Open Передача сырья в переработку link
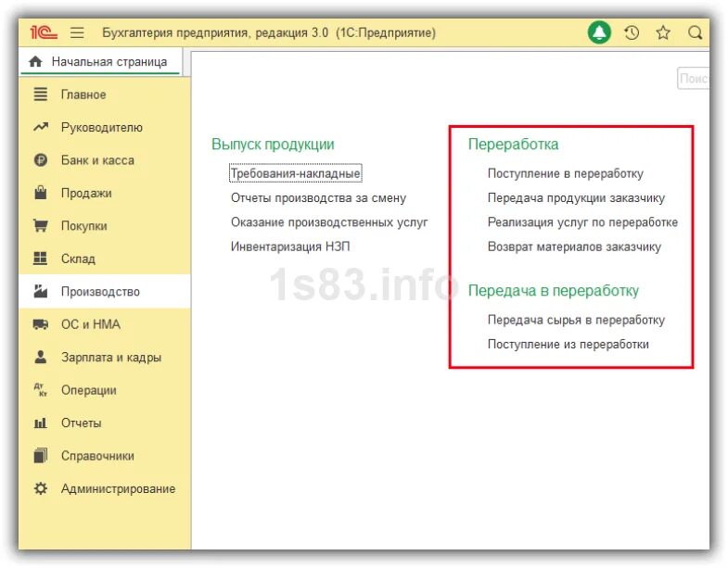The image size is (728, 568). pyautogui.click(x=576, y=320)
